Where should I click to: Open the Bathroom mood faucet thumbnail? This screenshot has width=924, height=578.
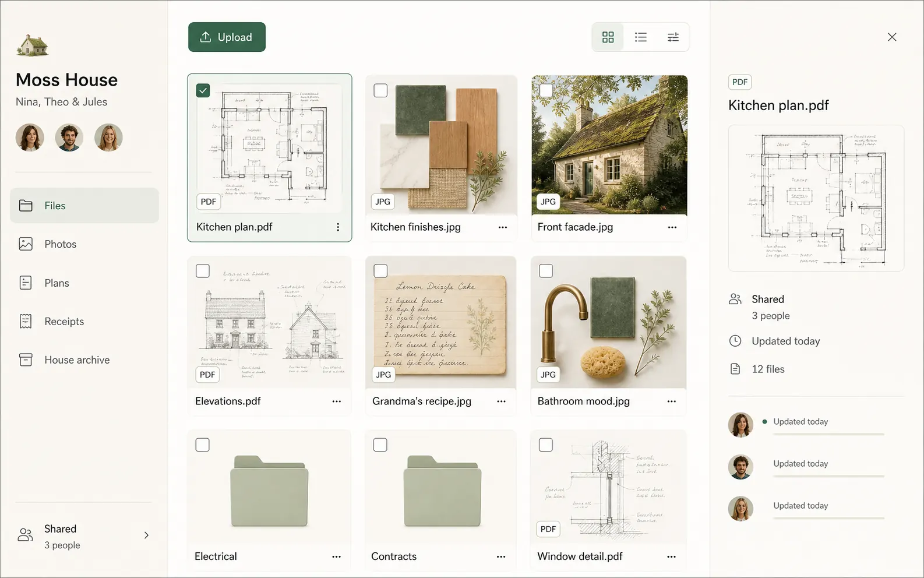[609, 322]
